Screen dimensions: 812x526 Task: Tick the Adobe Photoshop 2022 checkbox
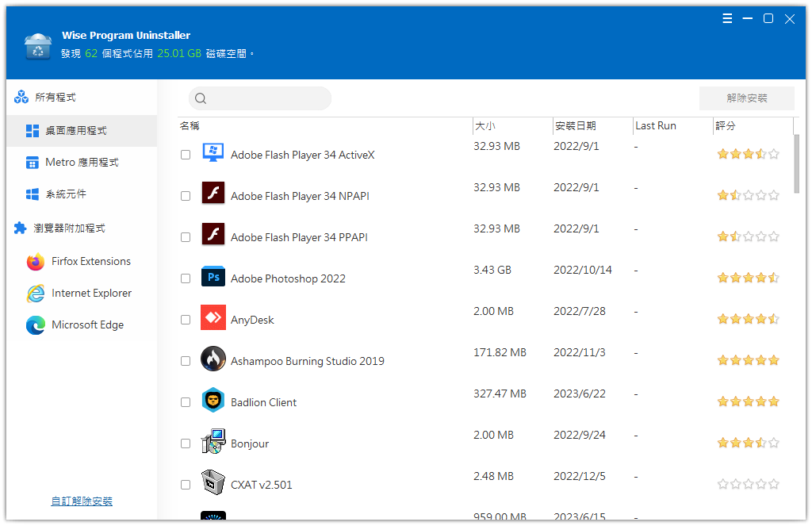(186, 278)
